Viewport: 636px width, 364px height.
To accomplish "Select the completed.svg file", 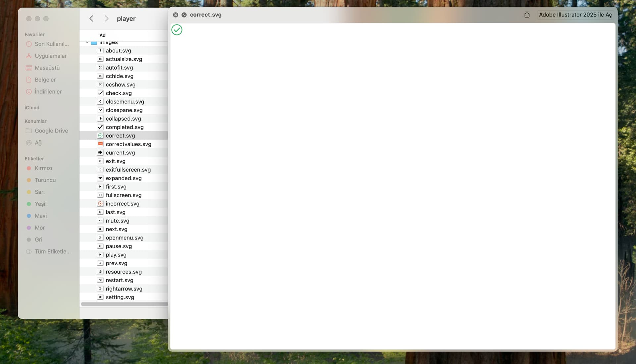I will pos(125,127).
